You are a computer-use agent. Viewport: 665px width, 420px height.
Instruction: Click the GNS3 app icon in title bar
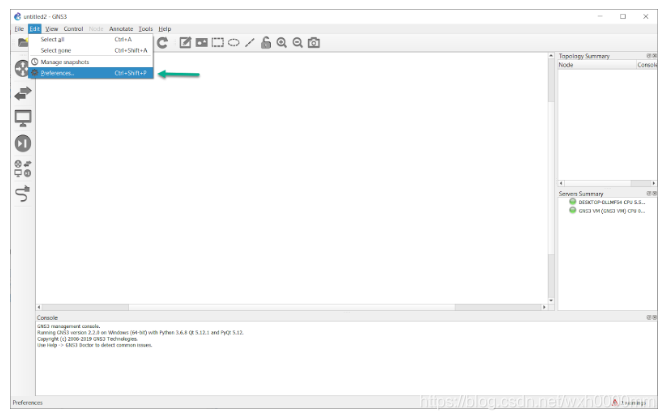pyautogui.click(x=17, y=17)
